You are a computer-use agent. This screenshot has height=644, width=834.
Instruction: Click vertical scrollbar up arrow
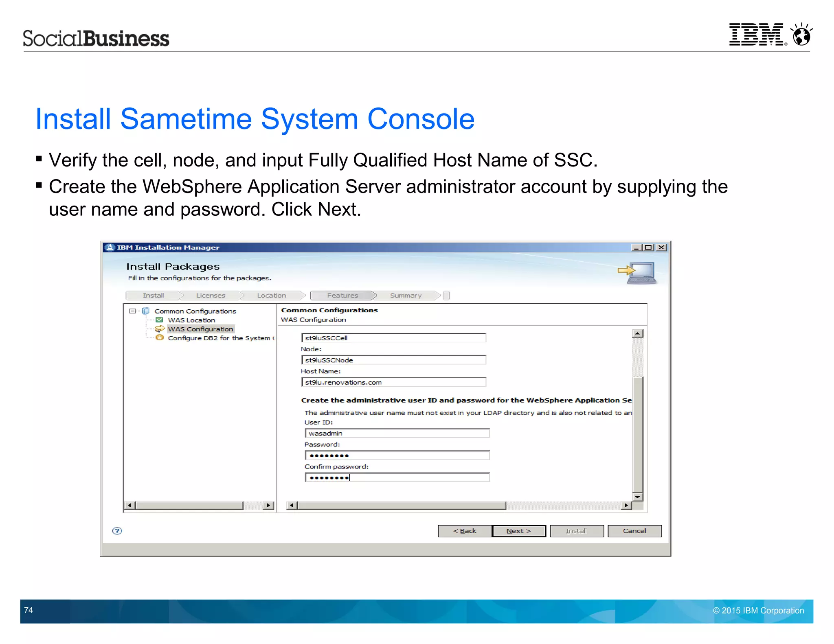[x=638, y=333]
